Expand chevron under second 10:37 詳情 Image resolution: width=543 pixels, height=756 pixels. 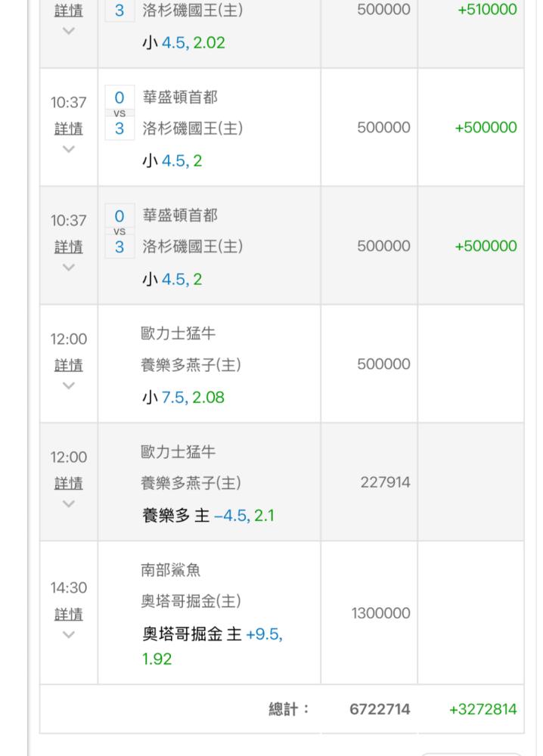68,267
